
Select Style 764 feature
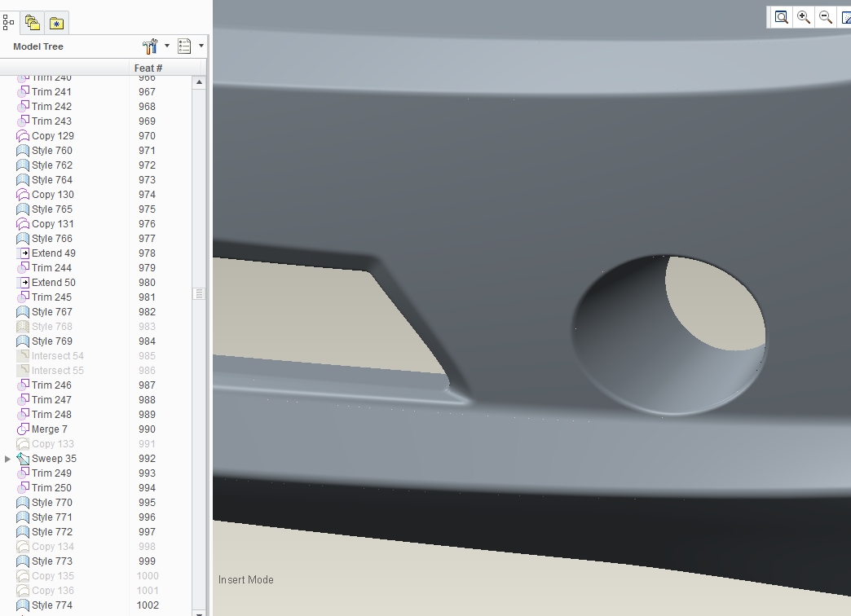click(52, 179)
